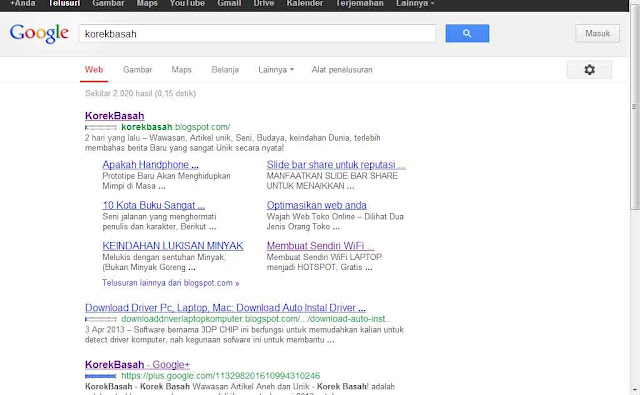640x395 pixels.
Task: Click the snippet starting 2 hari yang lalu
Action: pyautogui.click(x=233, y=143)
